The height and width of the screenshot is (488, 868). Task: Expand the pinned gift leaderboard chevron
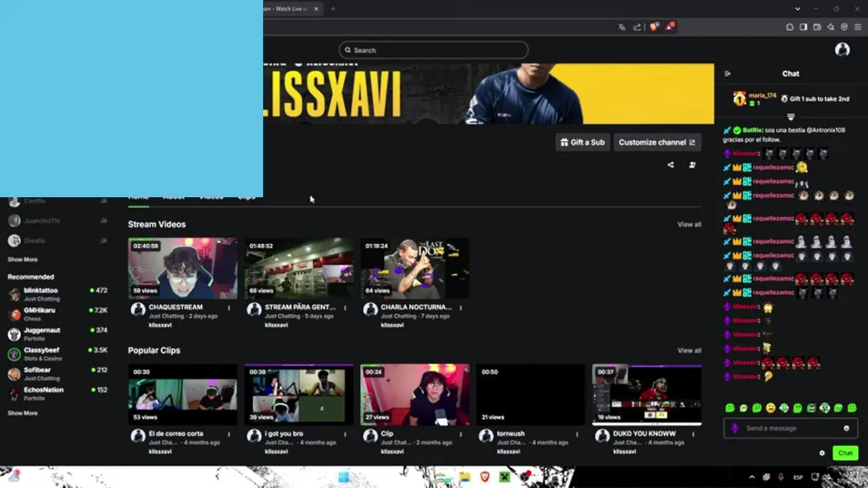[791, 117]
